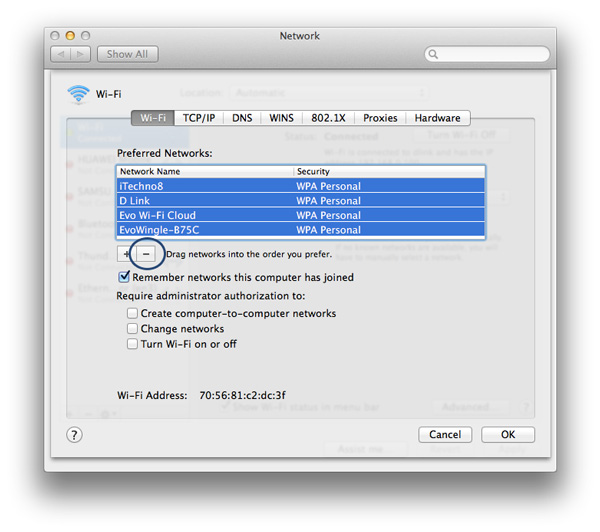
Task: Click the Network Name column header
Action: click(205, 171)
